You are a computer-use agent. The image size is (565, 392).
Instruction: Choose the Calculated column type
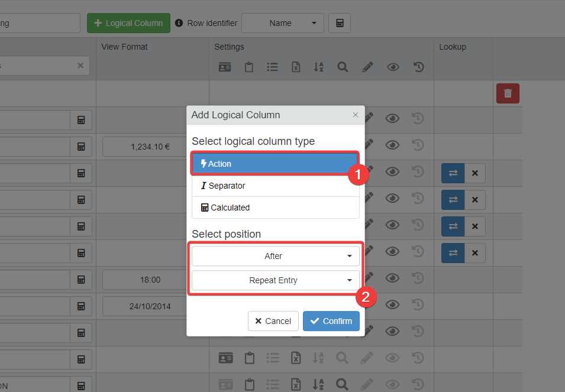click(275, 208)
